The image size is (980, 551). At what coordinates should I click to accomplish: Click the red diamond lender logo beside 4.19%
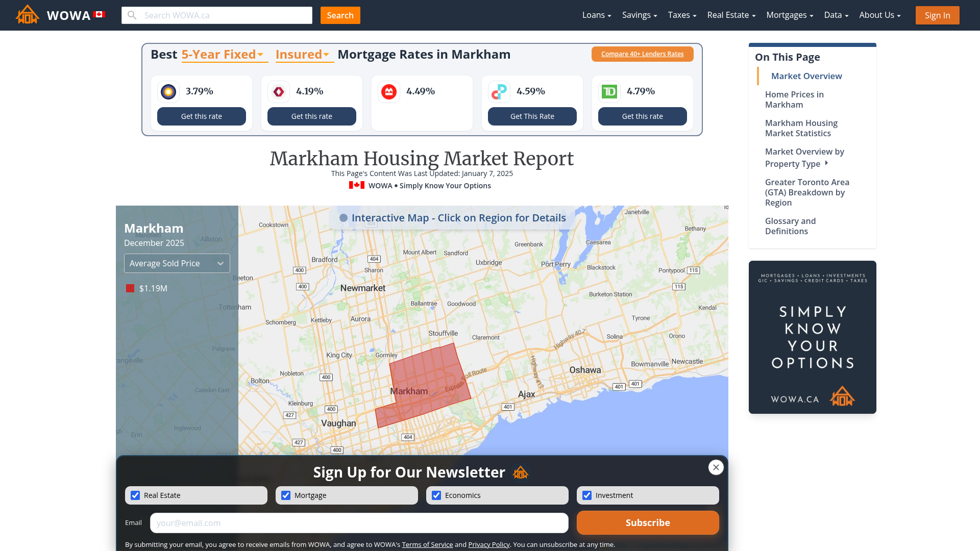pyautogui.click(x=279, y=91)
